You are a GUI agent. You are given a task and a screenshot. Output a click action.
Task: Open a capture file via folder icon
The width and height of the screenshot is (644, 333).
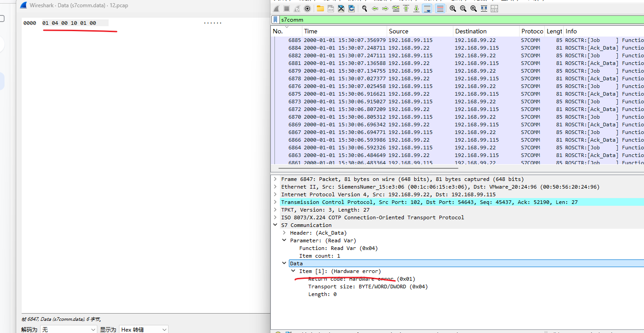point(320,9)
